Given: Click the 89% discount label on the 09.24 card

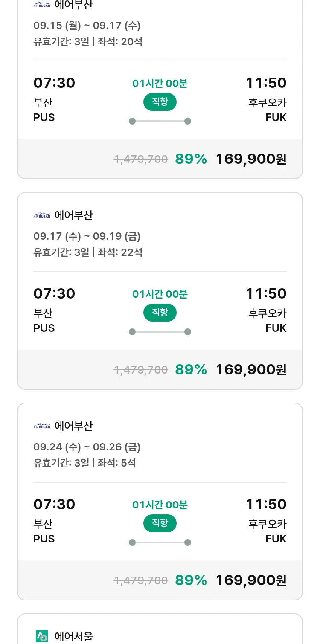Looking at the screenshot, I should point(191,580).
